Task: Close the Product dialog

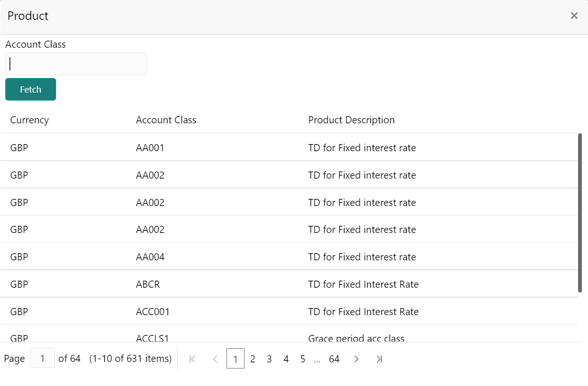Action: (x=574, y=16)
